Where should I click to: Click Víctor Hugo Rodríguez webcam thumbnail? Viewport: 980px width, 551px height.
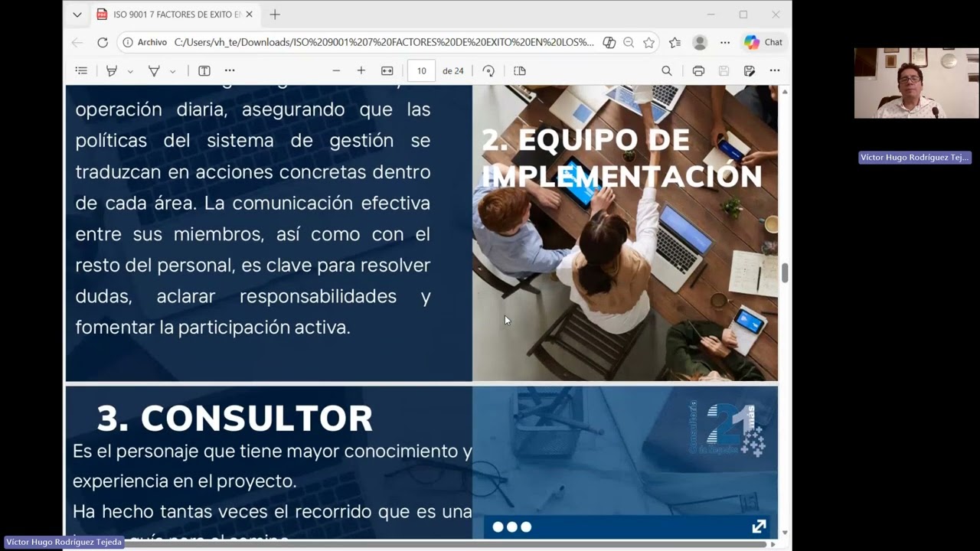pos(916,83)
